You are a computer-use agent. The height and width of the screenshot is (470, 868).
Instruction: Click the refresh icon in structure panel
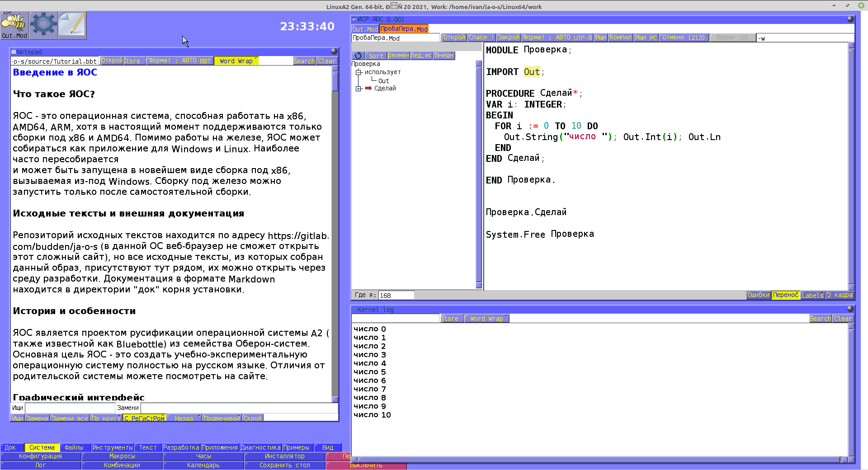[358, 56]
